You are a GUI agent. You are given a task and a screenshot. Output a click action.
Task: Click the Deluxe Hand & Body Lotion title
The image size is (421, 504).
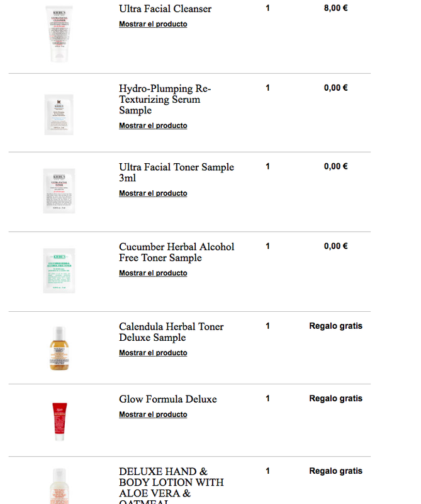[x=171, y=483]
